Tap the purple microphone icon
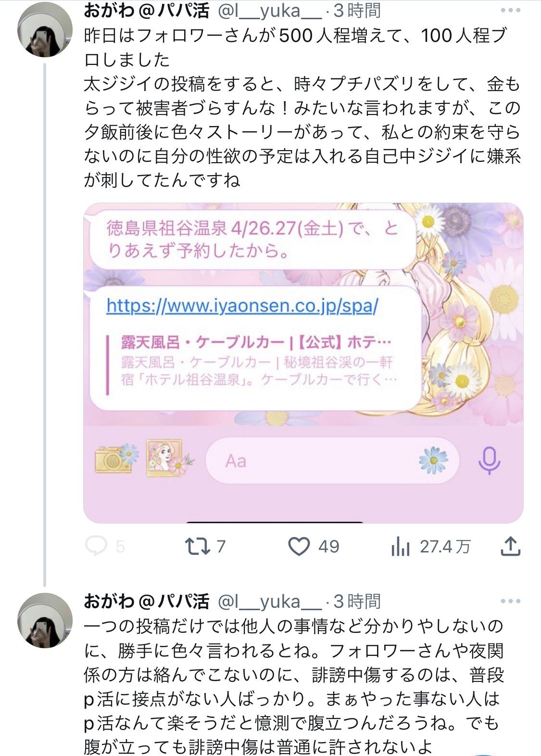Screen dimensions: 541x756 [x=489, y=461]
